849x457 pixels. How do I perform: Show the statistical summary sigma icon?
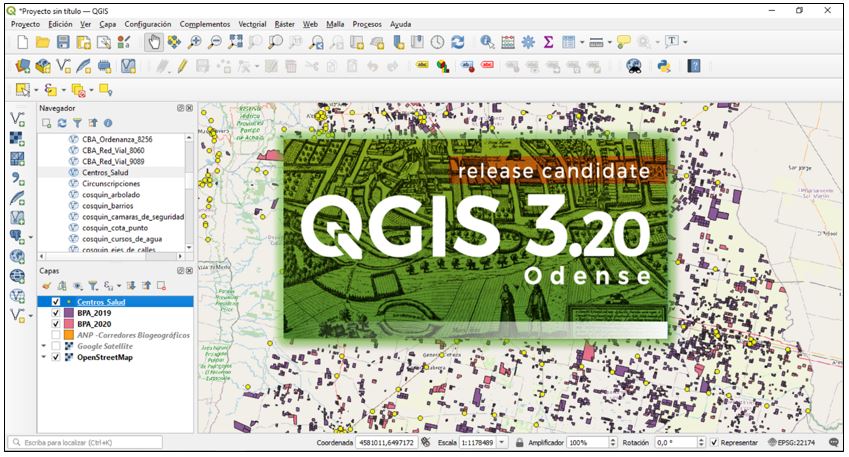[x=548, y=42]
